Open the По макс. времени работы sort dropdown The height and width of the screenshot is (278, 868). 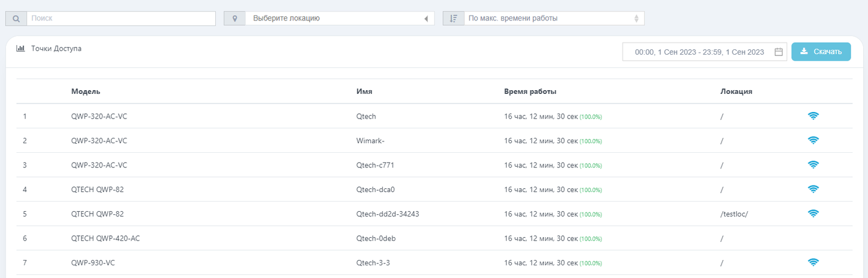554,19
